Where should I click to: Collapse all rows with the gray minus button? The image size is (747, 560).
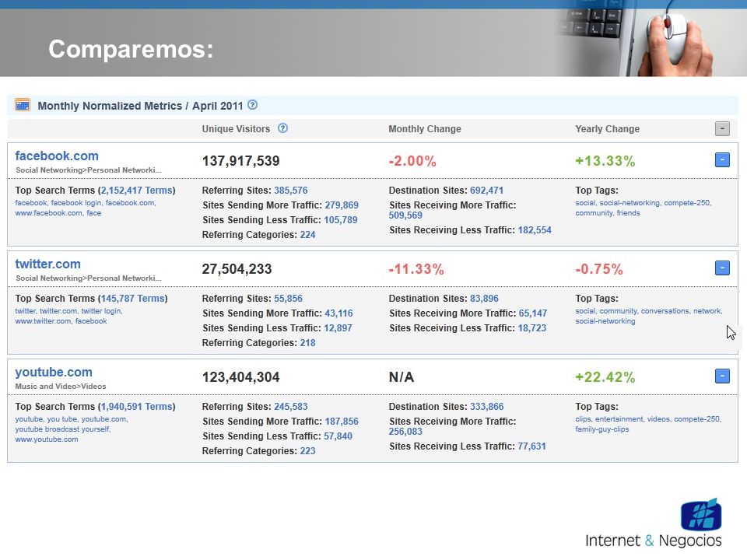722,128
